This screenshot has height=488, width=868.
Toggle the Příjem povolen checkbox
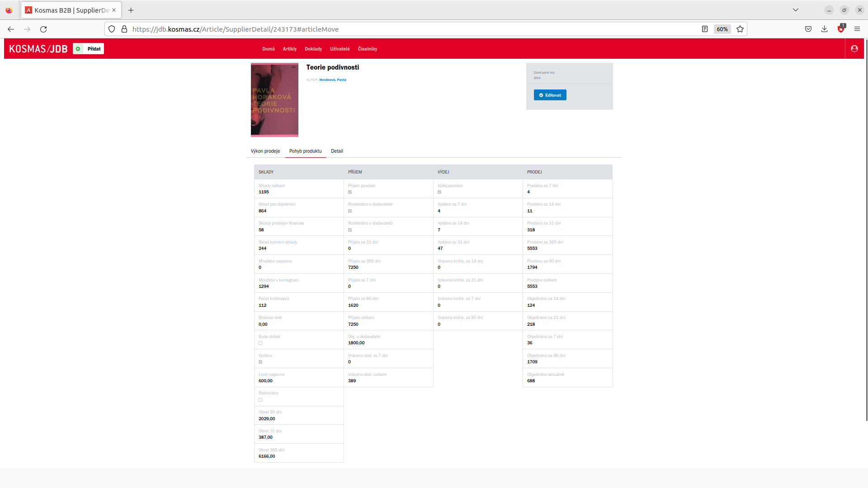[x=350, y=192]
